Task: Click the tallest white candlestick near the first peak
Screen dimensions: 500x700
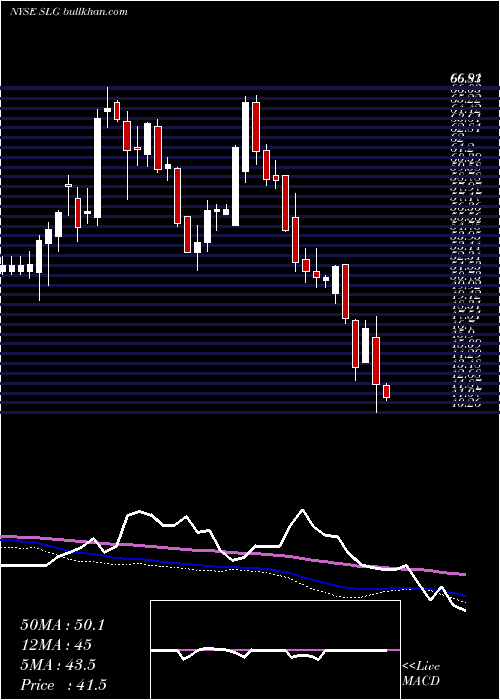Action: 97,168
